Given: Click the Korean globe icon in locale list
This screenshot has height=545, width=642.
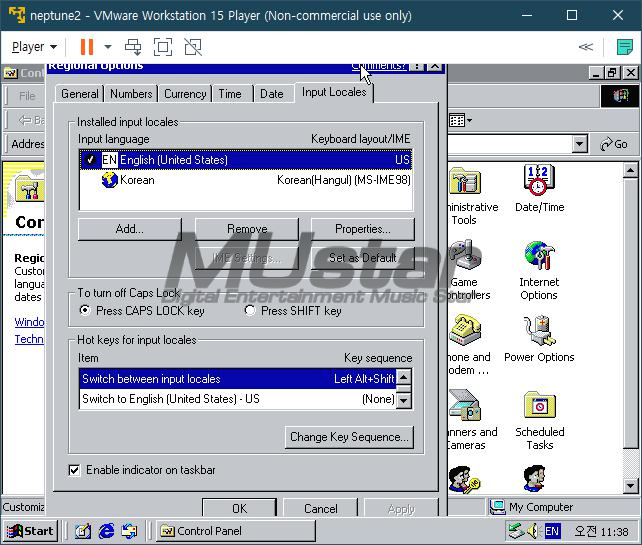Looking at the screenshot, I should 110,180.
